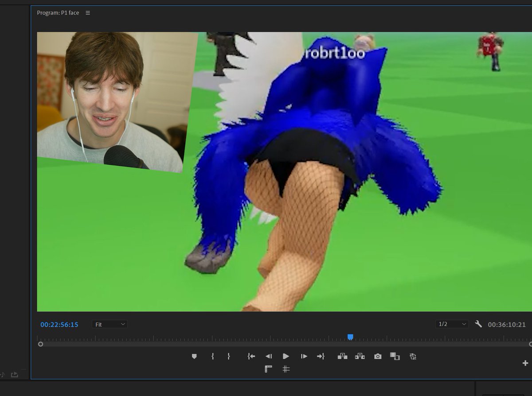Click the playhead timecode 00:22:56:15
The height and width of the screenshot is (396, 532).
point(59,325)
